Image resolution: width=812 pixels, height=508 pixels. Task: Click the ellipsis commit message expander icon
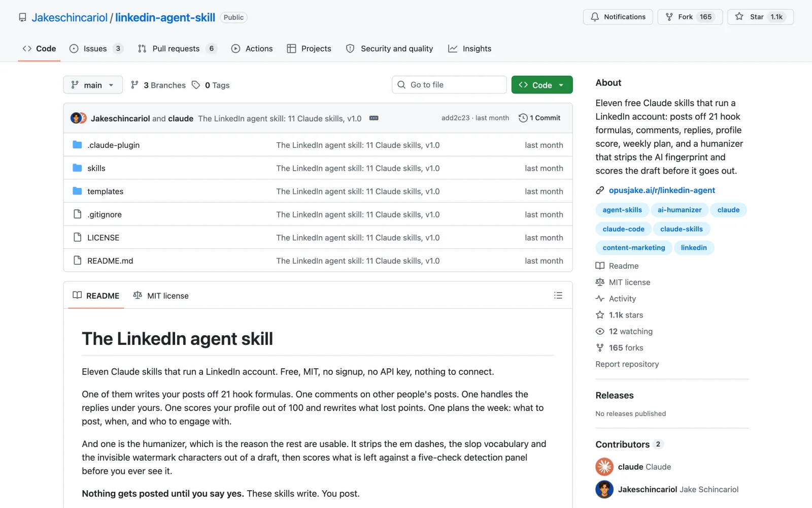tap(374, 118)
